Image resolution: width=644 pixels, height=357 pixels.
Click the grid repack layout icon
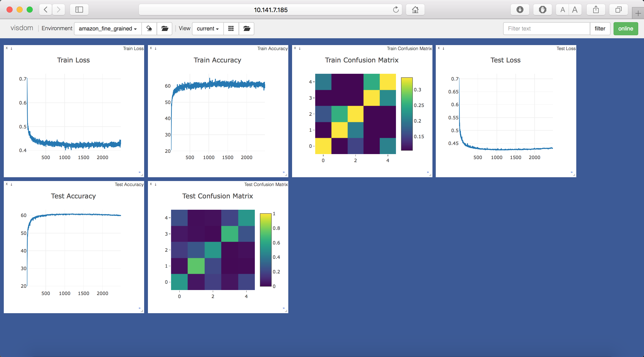(x=231, y=28)
